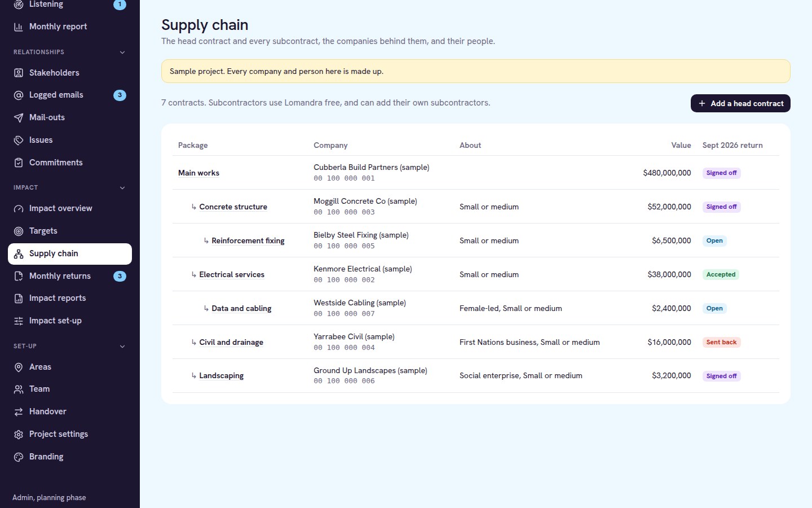Click the Project settings gear icon
The image size is (812, 508).
click(x=19, y=434)
